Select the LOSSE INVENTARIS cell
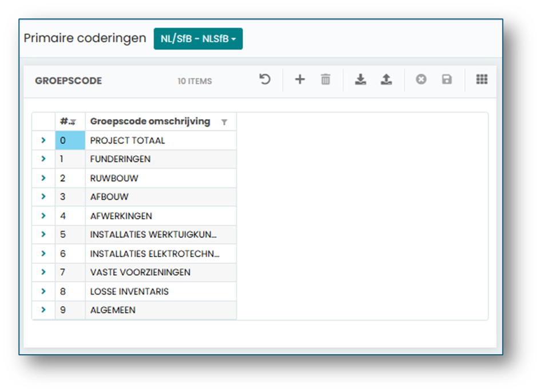This screenshot has height=392, width=540. pos(161,291)
